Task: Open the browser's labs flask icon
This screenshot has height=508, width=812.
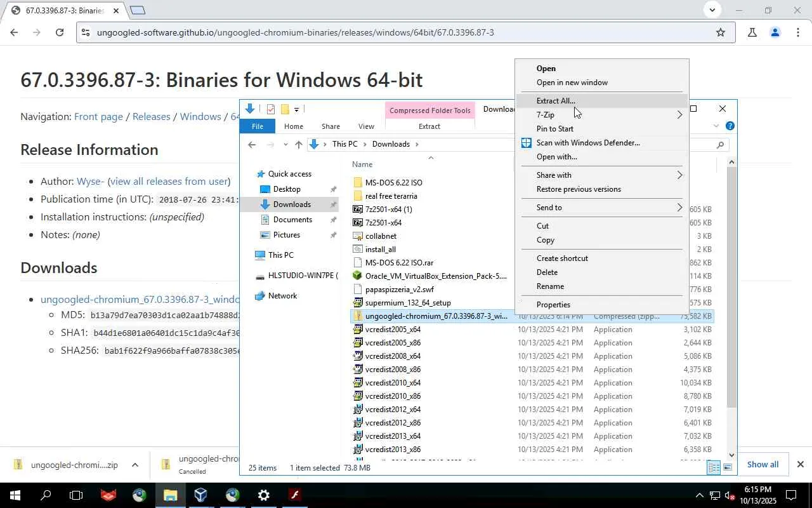Action: 752,32
